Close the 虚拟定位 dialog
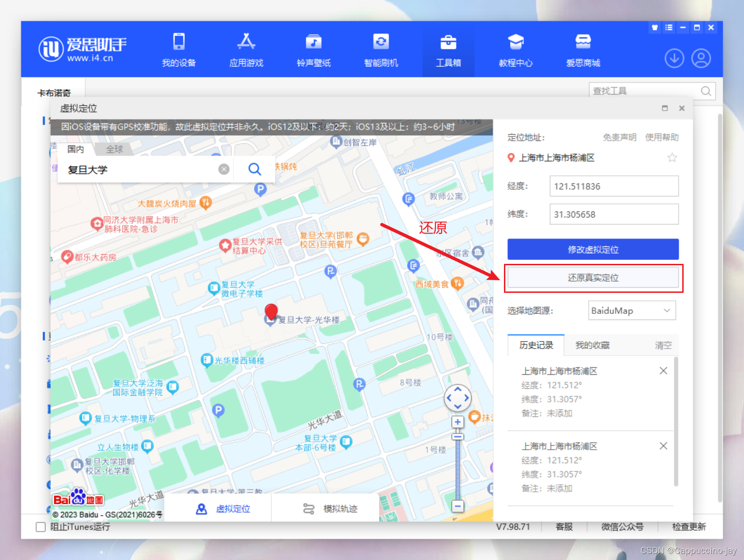 tap(682, 108)
